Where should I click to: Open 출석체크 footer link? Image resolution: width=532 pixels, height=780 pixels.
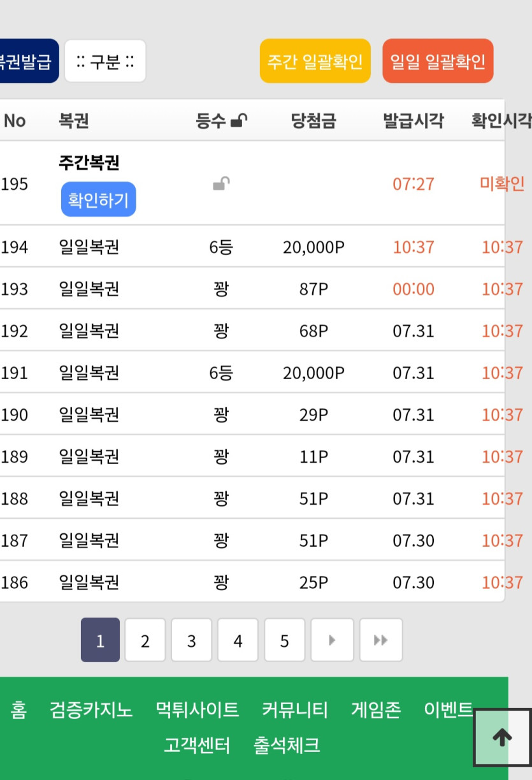(287, 745)
